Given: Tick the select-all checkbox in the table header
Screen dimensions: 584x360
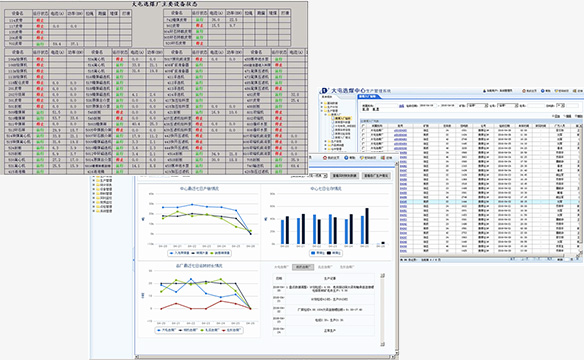Looking at the screenshot, I should 364,126.
